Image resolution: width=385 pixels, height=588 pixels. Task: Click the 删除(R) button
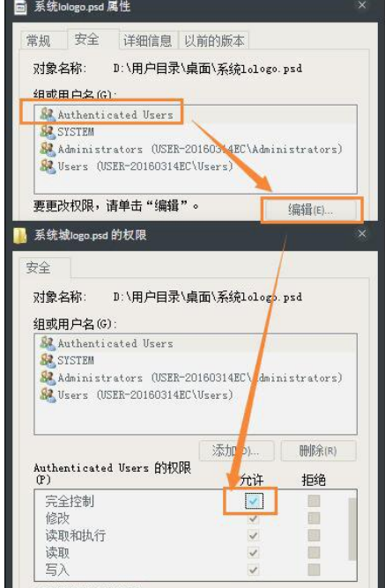coord(318,451)
